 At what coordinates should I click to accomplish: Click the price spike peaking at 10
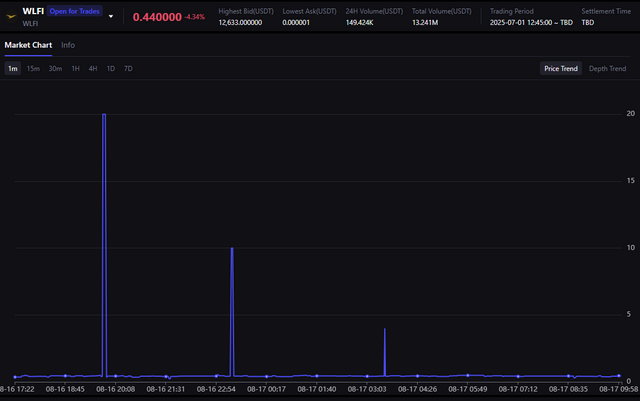click(x=232, y=249)
